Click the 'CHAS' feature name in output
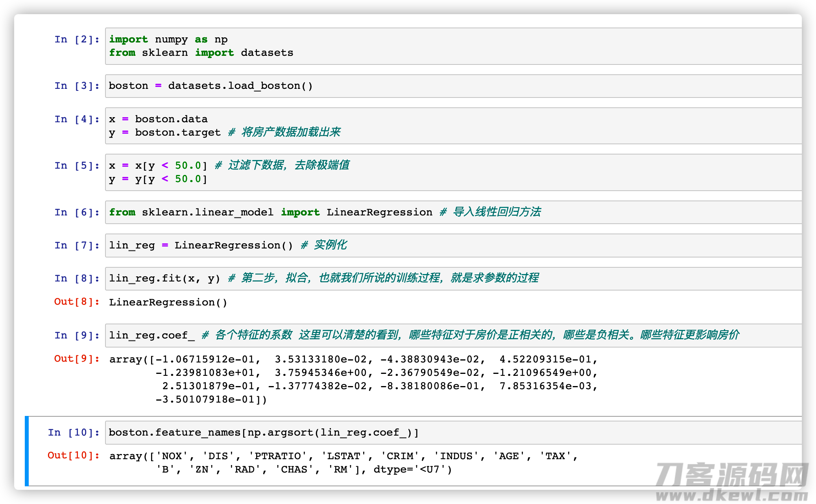Image resolution: width=816 pixels, height=504 pixels. tap(294, 469)
